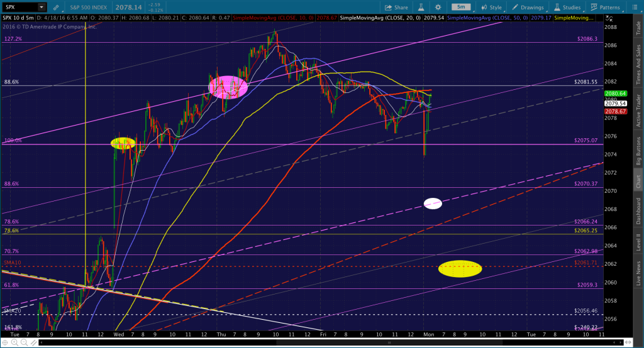Viewport: 644px width, 348px height.
Task: Click the red 2078.67 price bubble
Action: click(x=616, y=112)
